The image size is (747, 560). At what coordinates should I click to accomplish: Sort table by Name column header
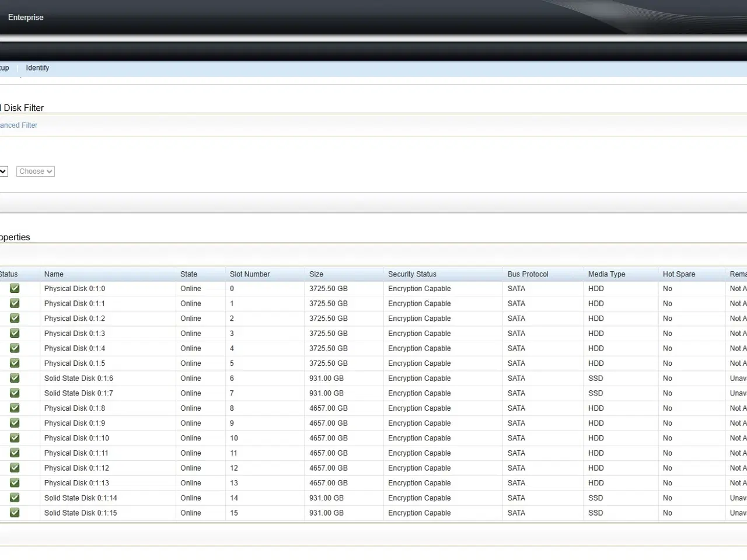click(x=54, y=274)
